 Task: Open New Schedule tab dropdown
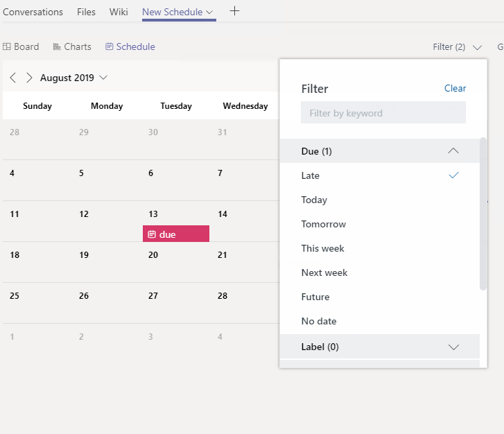coord(209,12)
